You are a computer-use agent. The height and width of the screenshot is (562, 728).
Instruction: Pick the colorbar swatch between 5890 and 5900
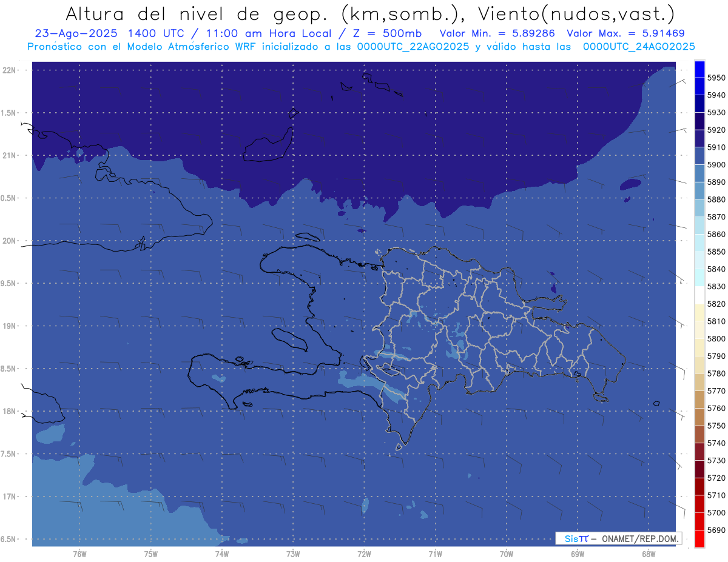coord(699,173)
